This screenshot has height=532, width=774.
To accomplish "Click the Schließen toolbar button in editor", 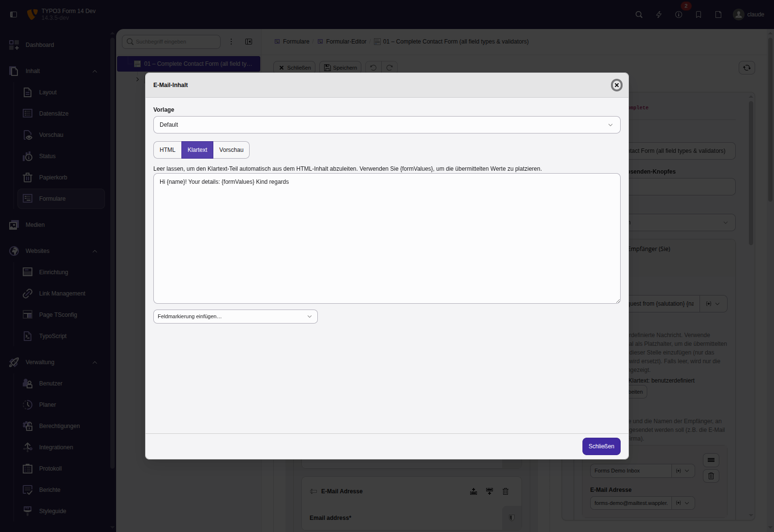I will point(294,68).
